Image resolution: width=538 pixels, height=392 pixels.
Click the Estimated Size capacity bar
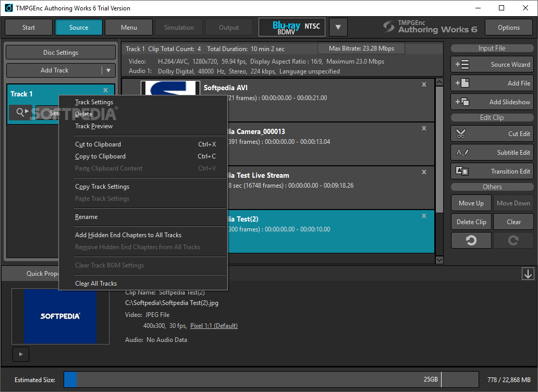pos(271,379)
